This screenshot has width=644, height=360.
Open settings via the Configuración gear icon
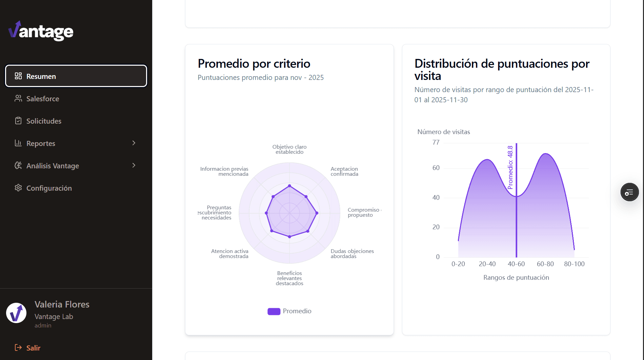18,188
